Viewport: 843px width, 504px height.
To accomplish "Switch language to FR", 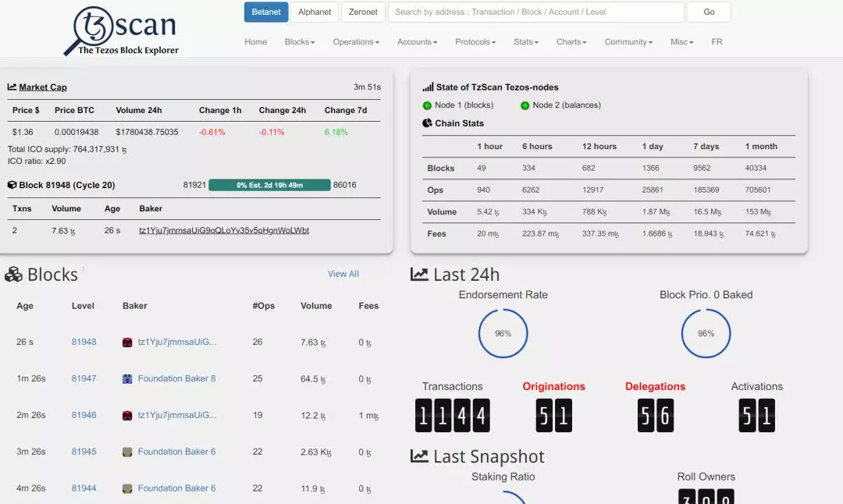I will tap(717, 42).
